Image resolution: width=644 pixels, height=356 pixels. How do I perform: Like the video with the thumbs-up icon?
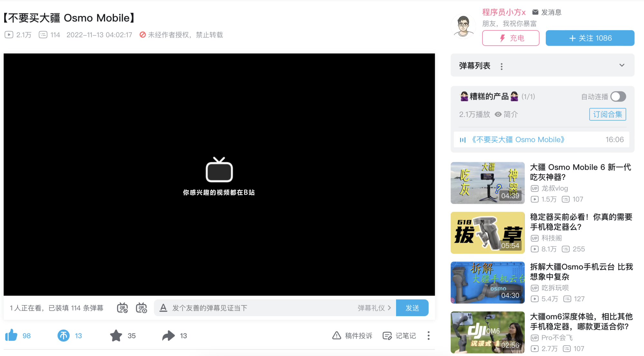[x=12, y=335]
